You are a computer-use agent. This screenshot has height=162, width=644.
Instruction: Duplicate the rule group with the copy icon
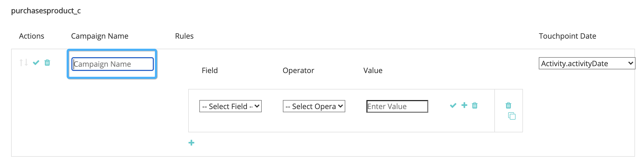pos(512,116)
